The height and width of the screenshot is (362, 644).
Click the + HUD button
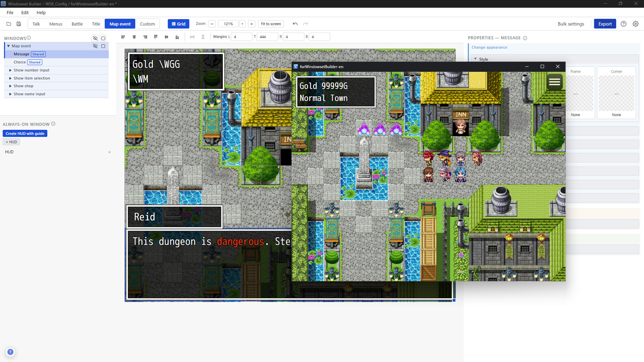(11, 142)
